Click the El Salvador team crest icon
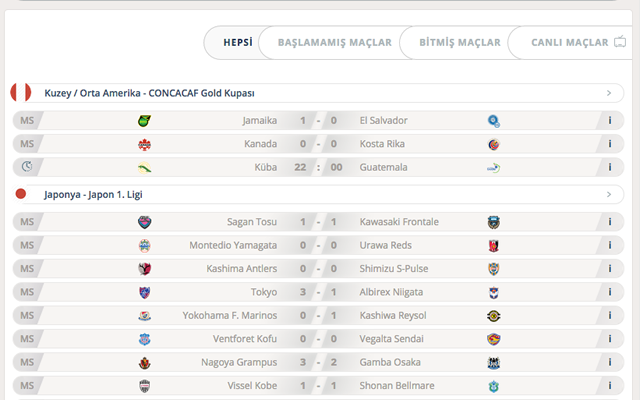Viewport: 640px width, 400px height. pyautogui.click(x=494, y=121)
